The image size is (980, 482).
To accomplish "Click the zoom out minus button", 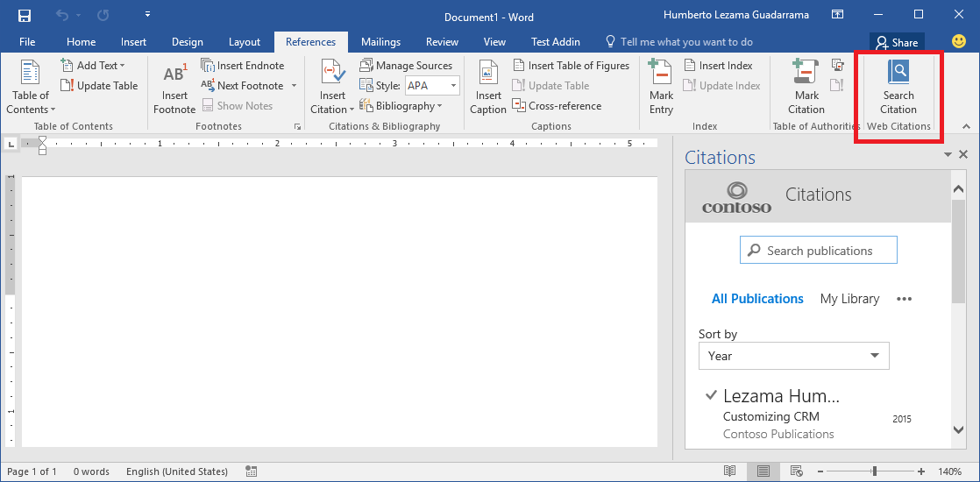I will (820, 471).
